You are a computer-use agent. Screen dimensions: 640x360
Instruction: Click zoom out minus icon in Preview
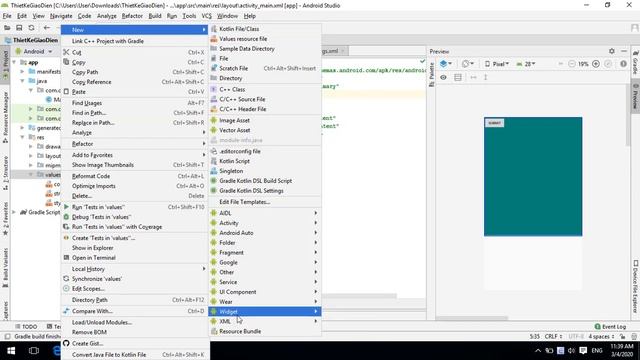point(571,64)
